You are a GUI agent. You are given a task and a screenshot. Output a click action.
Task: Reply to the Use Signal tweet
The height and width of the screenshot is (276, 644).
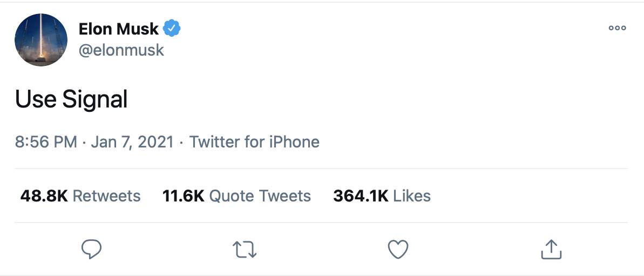click(91, 249)
